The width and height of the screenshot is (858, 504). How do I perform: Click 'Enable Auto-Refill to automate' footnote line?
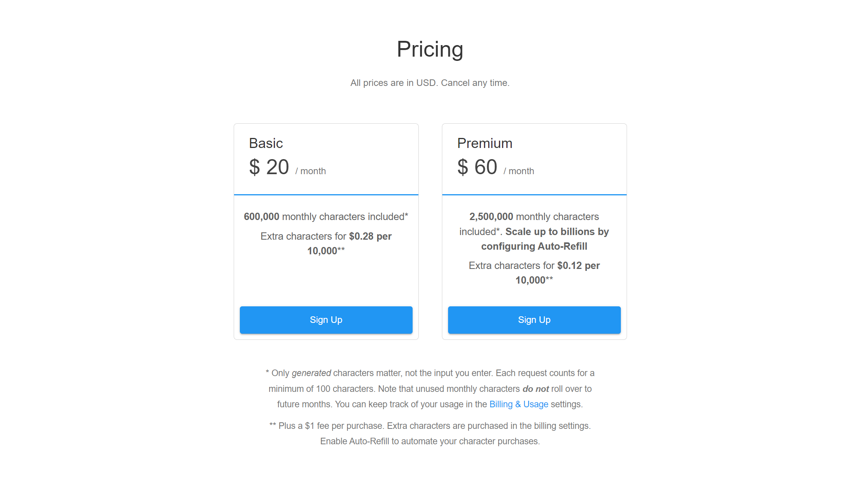(x=430, y=441)
